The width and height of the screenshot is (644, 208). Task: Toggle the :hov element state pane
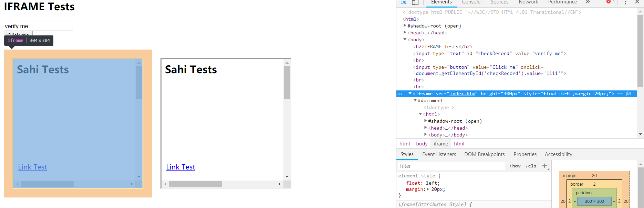(x=515, y=166)
